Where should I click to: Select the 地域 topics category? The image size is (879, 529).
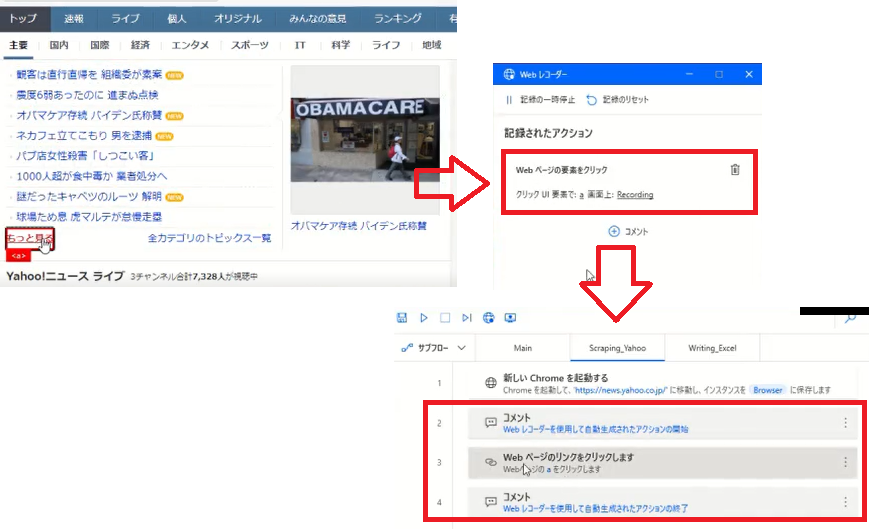432,45
